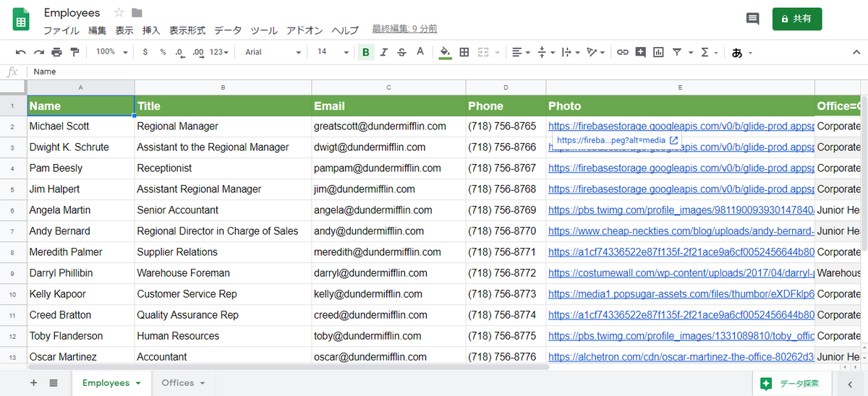Open the アドオン menu
The image size is (868, 396).
coord(305,30)
